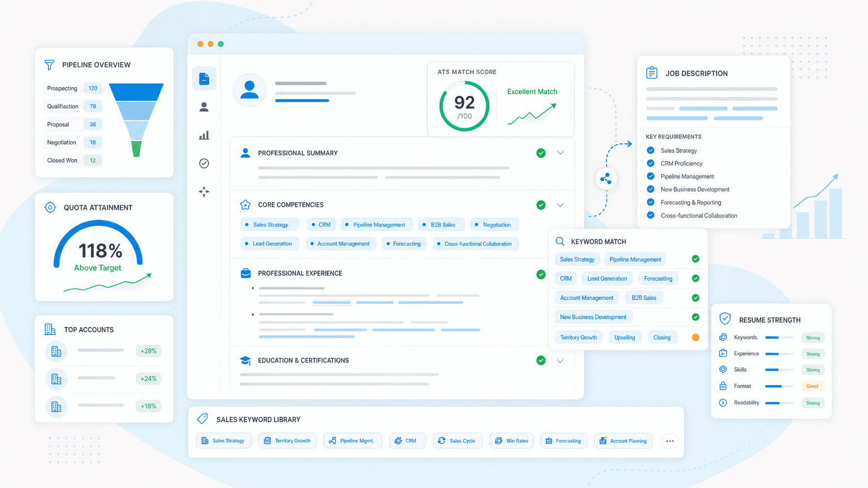The width and height of the screenshot is (868, 488).
Task: Toggle Forecasting & Reporting requirement check
Action: pyautogui.click(x=650, y=202)
